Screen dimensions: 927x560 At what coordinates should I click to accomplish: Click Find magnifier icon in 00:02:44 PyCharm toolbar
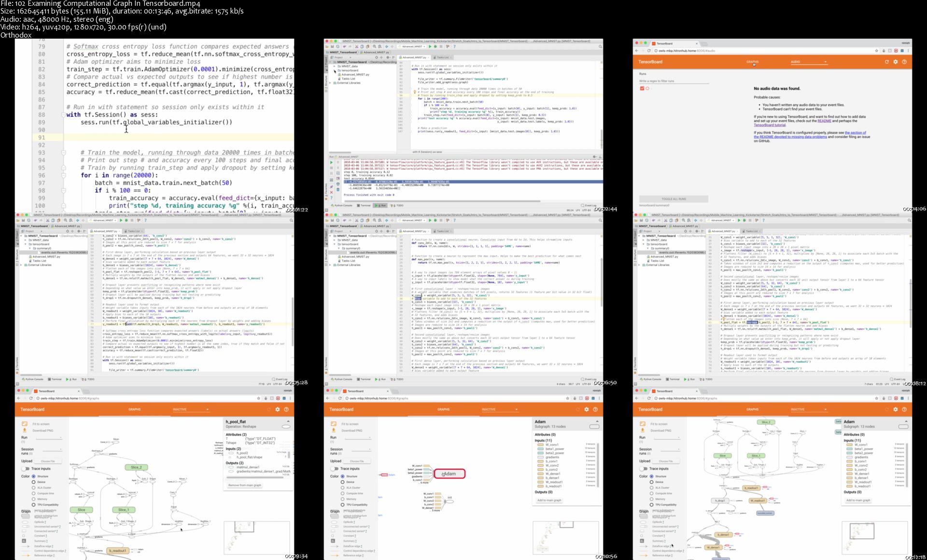[x=376, y=47]
